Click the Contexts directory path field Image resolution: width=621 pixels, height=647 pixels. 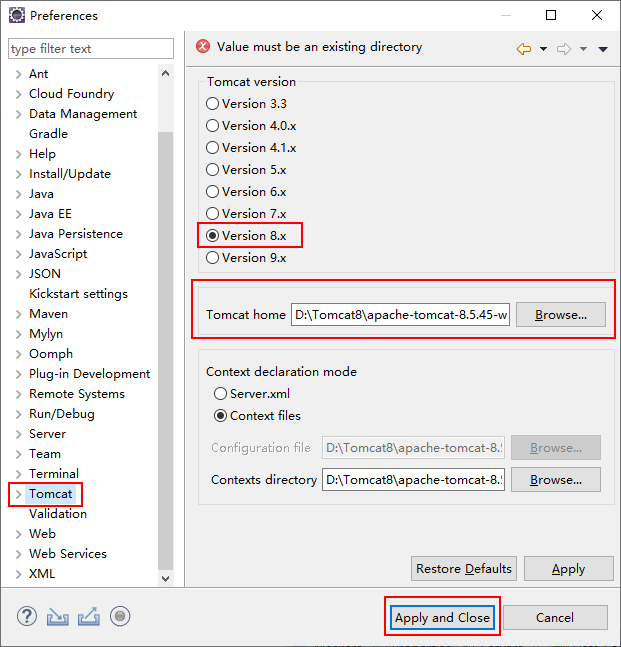pyautogui.click(x=413, y=480)
